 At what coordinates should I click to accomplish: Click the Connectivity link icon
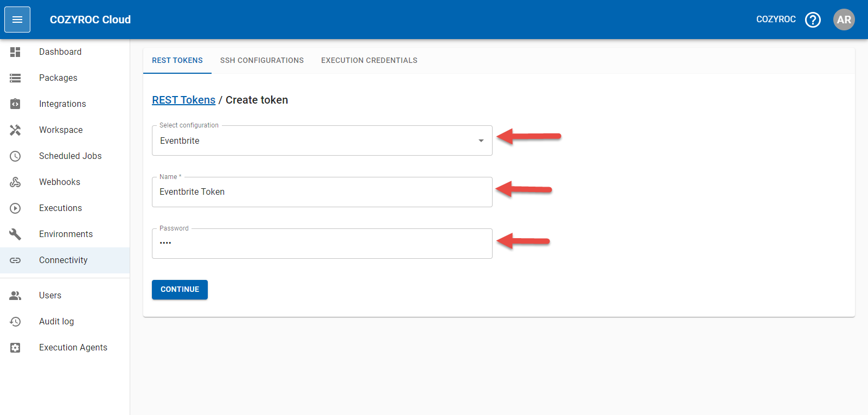click(15, 260)
